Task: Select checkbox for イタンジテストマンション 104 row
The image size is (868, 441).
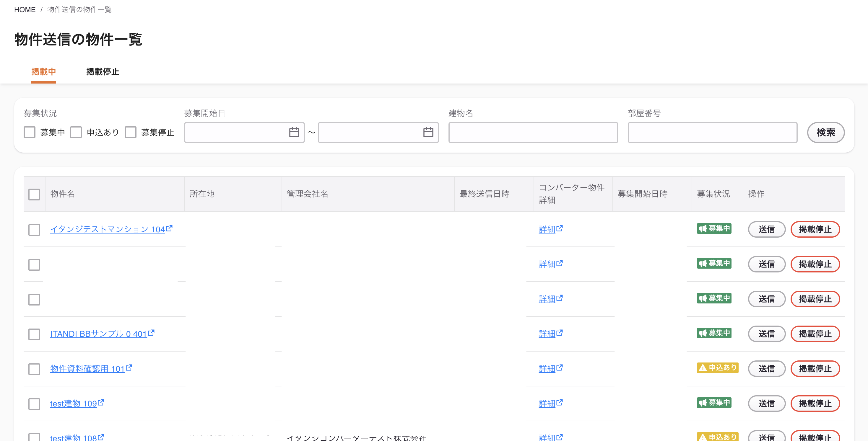Action: pos(34,230)
